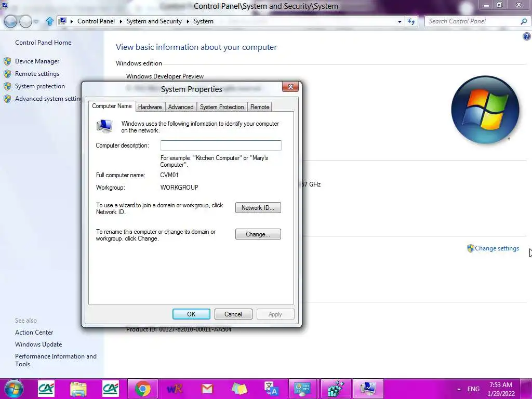
Task: Click the Network ID... button
Action: coord(258,208)
